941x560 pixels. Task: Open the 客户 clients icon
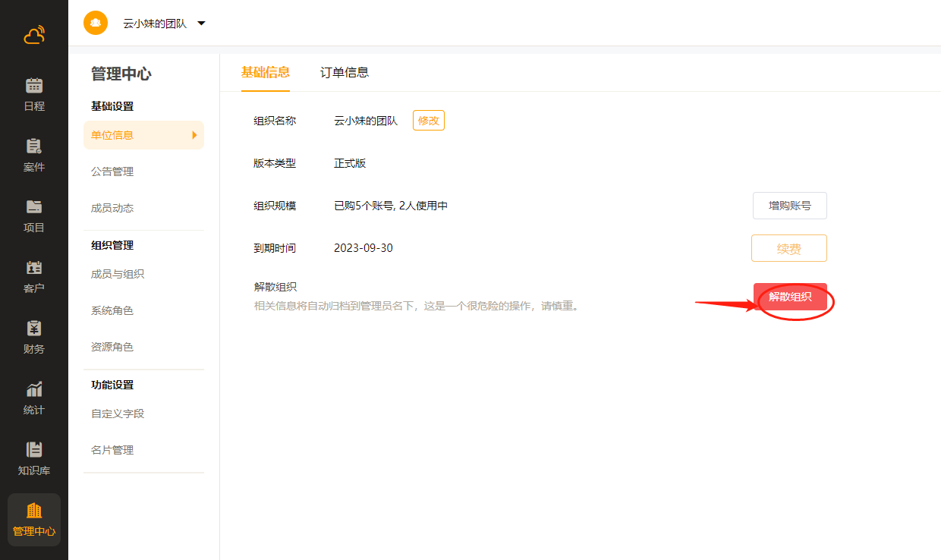tap(34, 268)
